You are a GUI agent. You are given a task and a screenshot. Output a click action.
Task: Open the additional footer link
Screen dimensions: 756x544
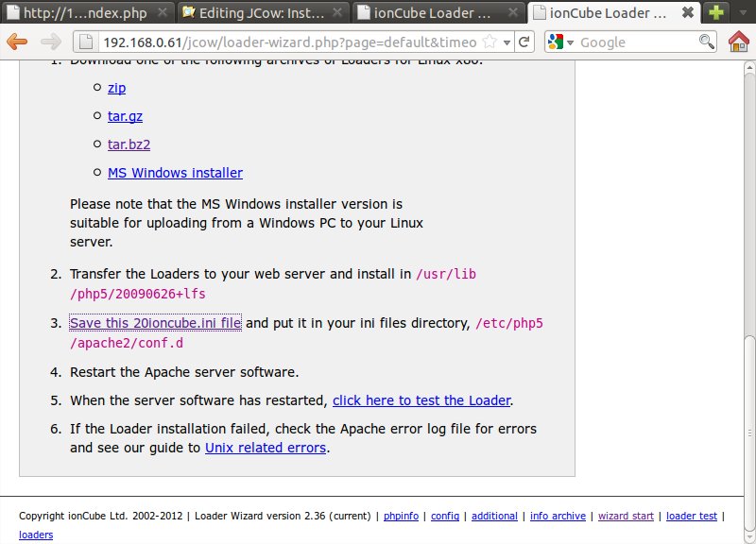494,516
